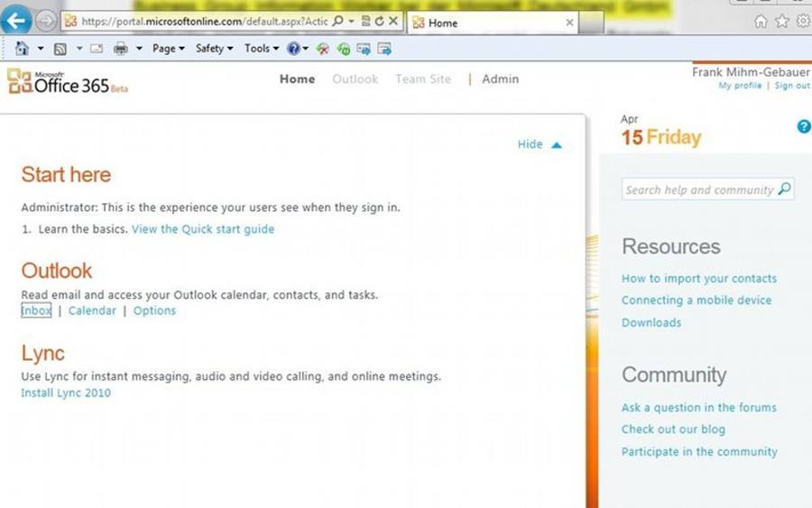This screenshot has width=812, height=508.
Task: Click the Community heading
Action: point(674,375)
